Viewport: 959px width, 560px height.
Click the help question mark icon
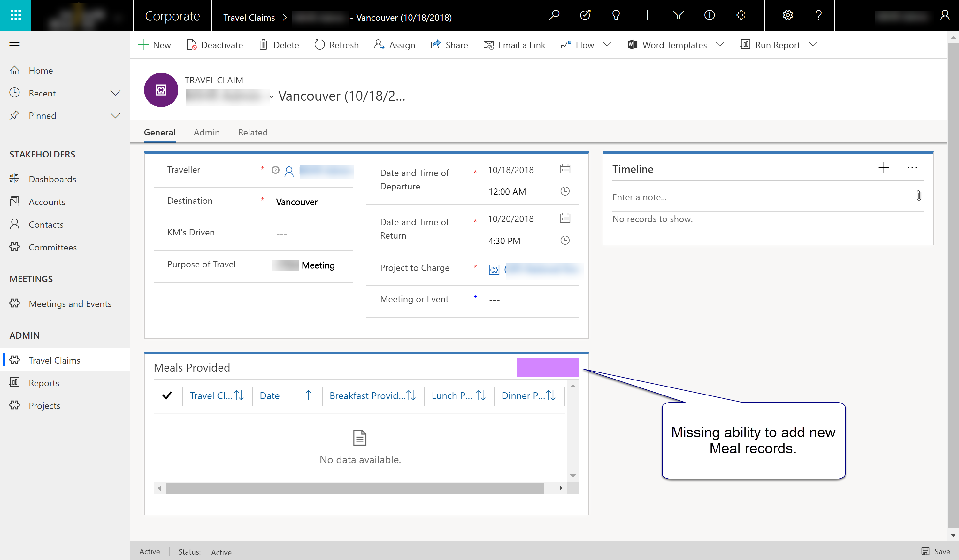818,16
